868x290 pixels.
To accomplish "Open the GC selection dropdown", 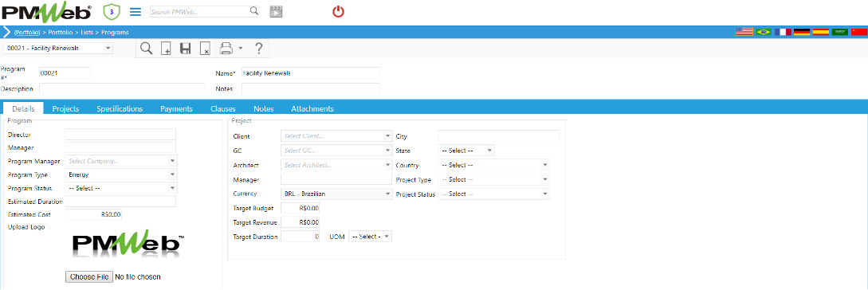I will click(x=336, y=151).
